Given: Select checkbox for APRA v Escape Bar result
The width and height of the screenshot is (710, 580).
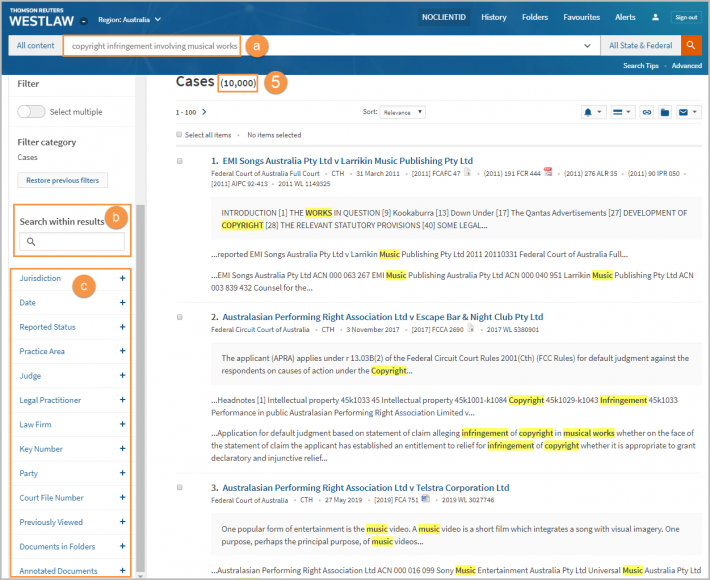Looking at the screenshot, I should 180,317.
